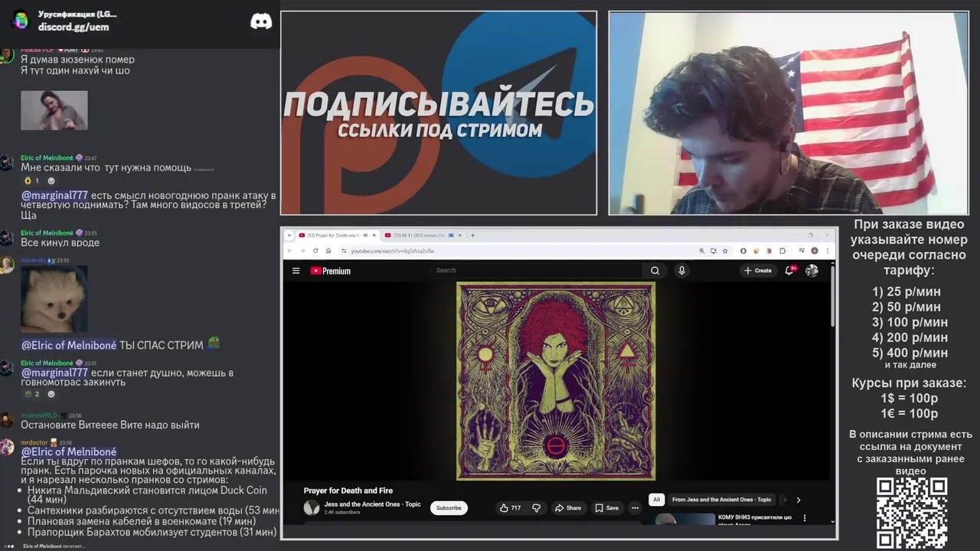Dislike the Prayer for Death and Fire video

(x=536, y=507)
